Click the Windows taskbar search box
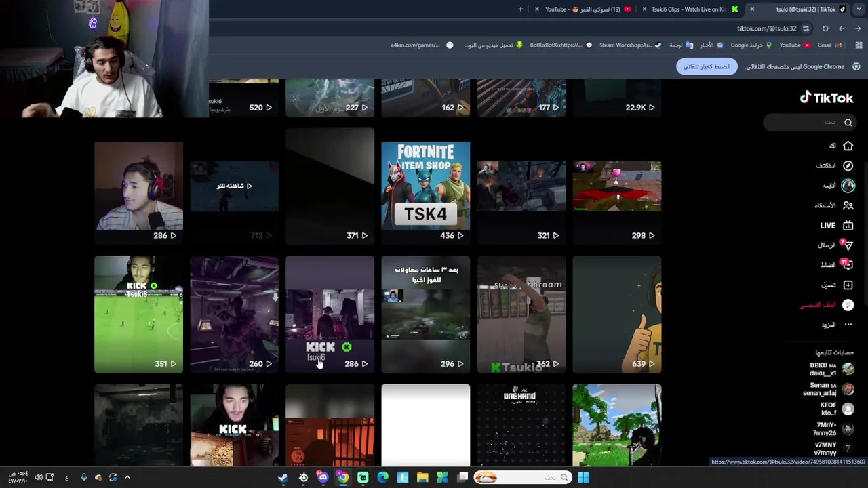This screenshot has width=868, height=488. click(522, 478)
